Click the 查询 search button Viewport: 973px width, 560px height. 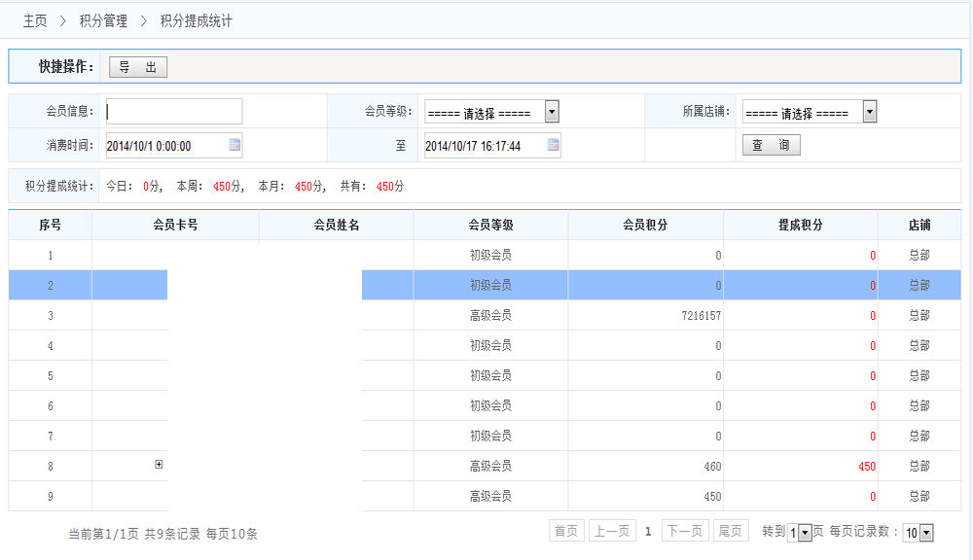tap(772, 145)
